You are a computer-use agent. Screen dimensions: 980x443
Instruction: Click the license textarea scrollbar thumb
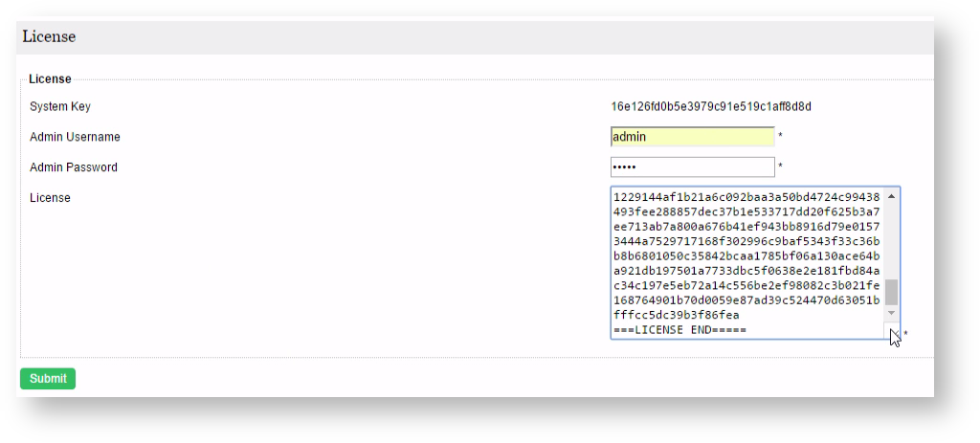[x=892, y=292]
